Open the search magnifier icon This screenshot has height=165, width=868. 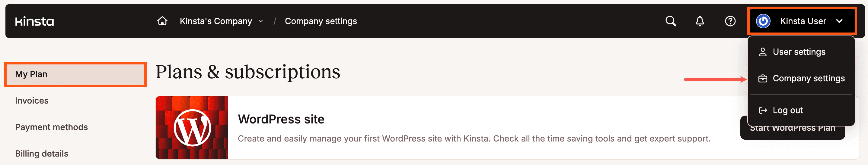[x=671, y=21]
